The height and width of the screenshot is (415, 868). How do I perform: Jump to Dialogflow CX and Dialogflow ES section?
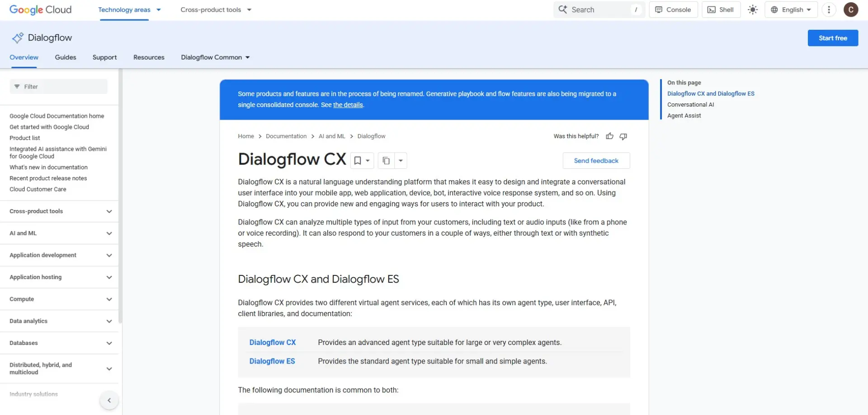[x=711, y=93]
